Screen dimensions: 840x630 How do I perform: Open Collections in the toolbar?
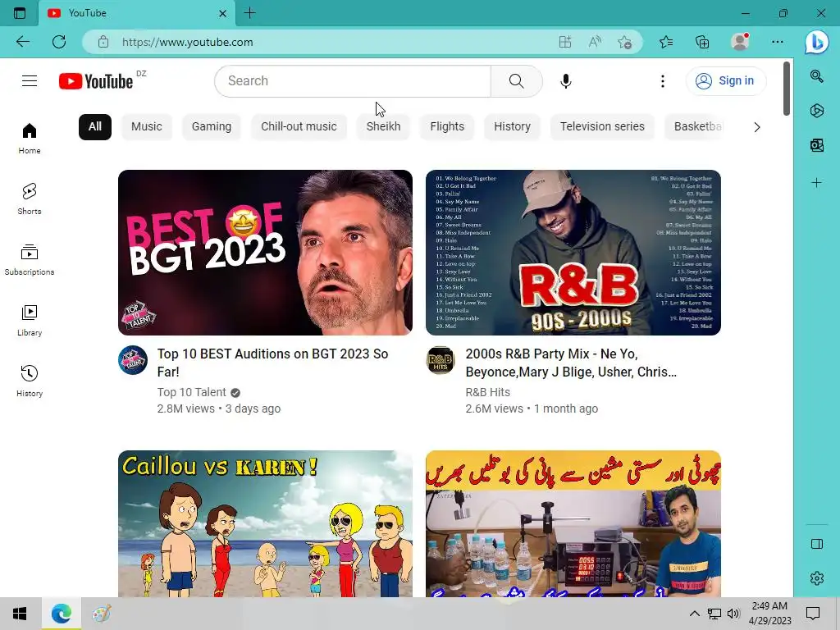click(702, 42)
